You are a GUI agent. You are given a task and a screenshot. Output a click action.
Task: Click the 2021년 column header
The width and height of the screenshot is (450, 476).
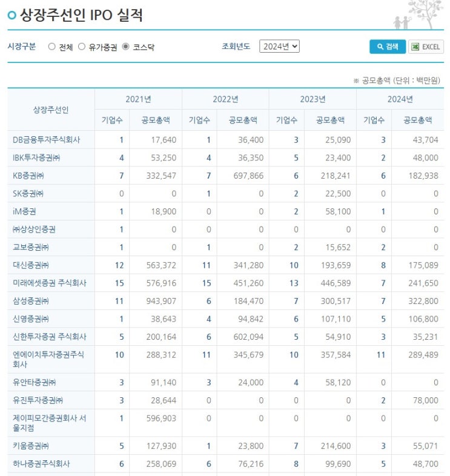138,99
